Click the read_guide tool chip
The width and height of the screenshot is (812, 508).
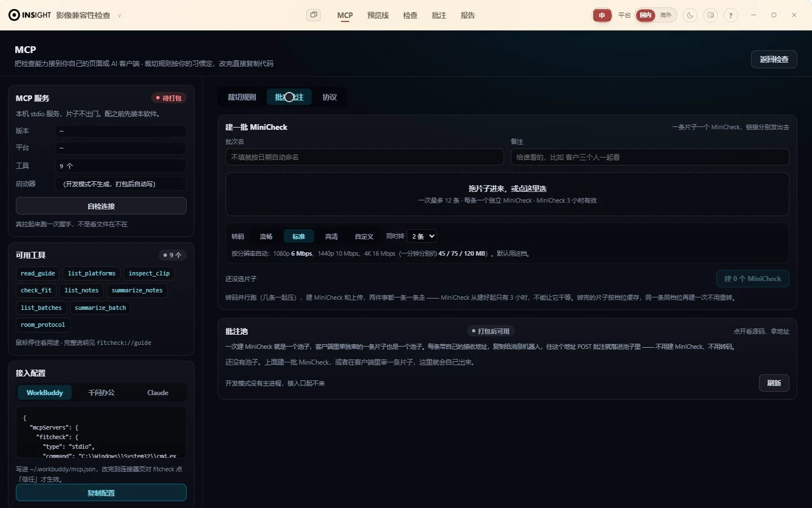coord(38,273)
